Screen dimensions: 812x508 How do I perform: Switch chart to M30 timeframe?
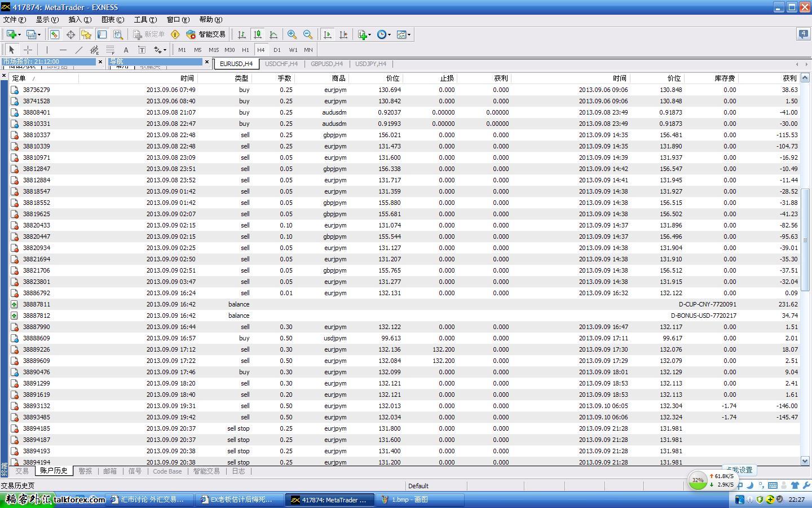(x=230, y=50)
